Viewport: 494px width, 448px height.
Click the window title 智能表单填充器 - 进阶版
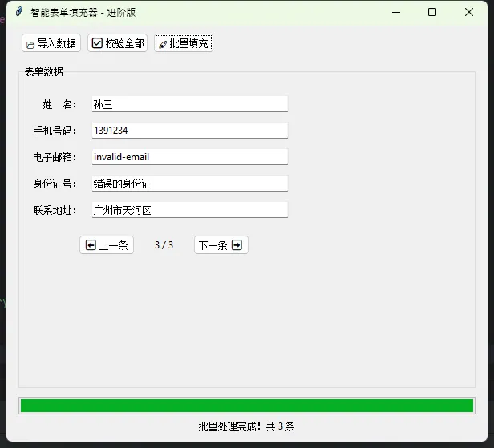tap(83, 13)
